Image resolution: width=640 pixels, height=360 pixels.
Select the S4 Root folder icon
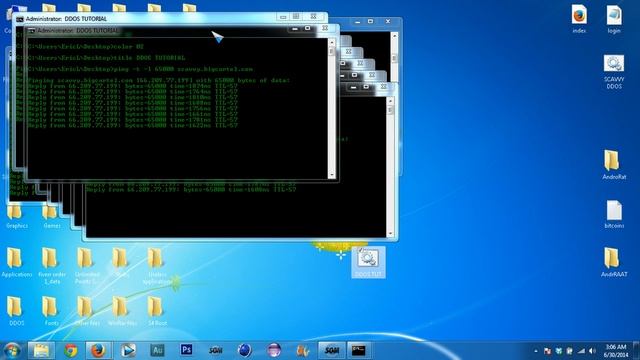pyautogui.click(x=157, y=311)
